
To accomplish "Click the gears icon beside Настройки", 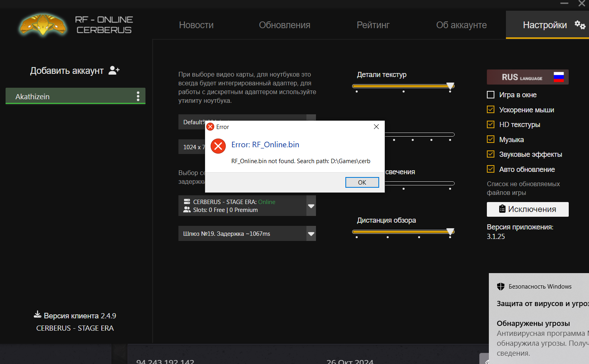I will click(x=580, y=25).
